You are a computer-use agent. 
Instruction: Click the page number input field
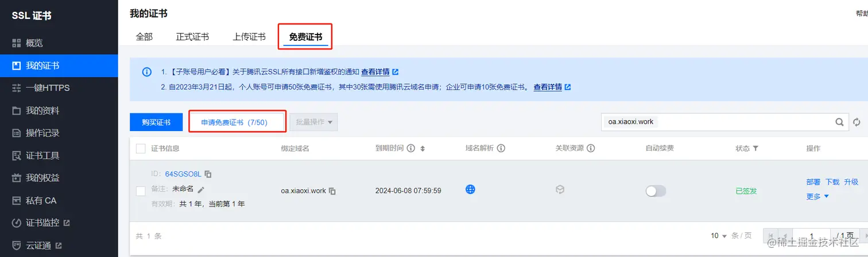[812, 236]
